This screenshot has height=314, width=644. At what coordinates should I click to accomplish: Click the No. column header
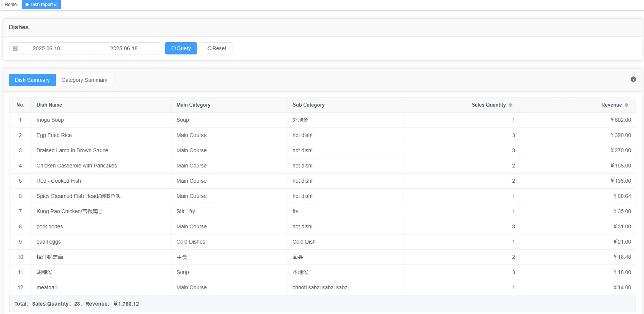point(21,105)
